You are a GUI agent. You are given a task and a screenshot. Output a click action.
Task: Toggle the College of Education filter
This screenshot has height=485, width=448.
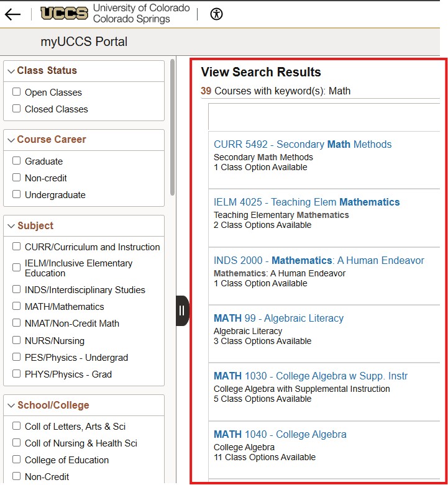pyautogui.click(x=17, y=460)
